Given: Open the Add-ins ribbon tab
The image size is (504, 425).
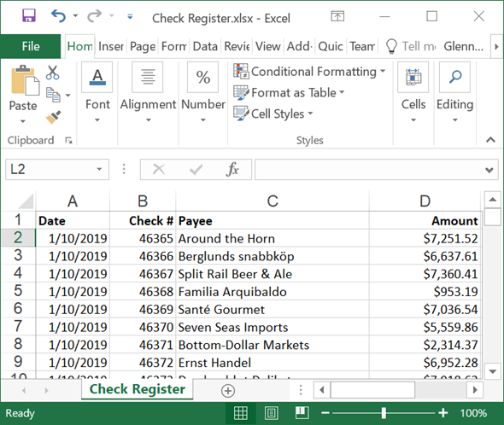Looking at the screenshot, I should 299,47.
